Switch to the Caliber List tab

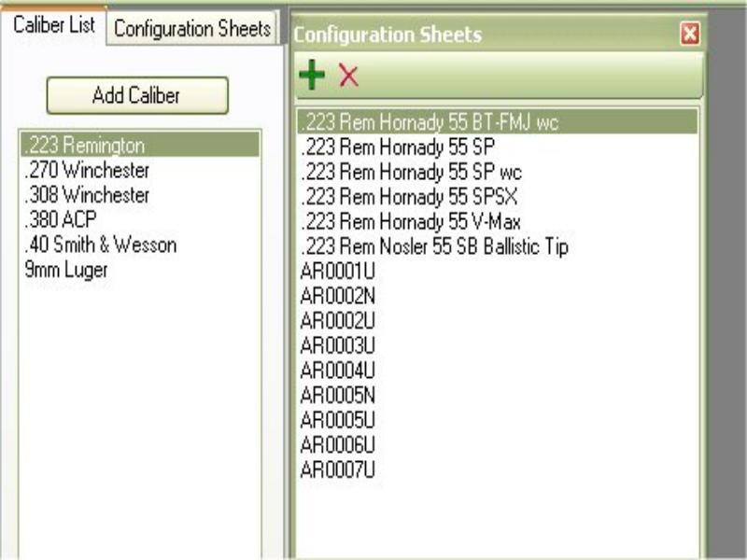54,25
